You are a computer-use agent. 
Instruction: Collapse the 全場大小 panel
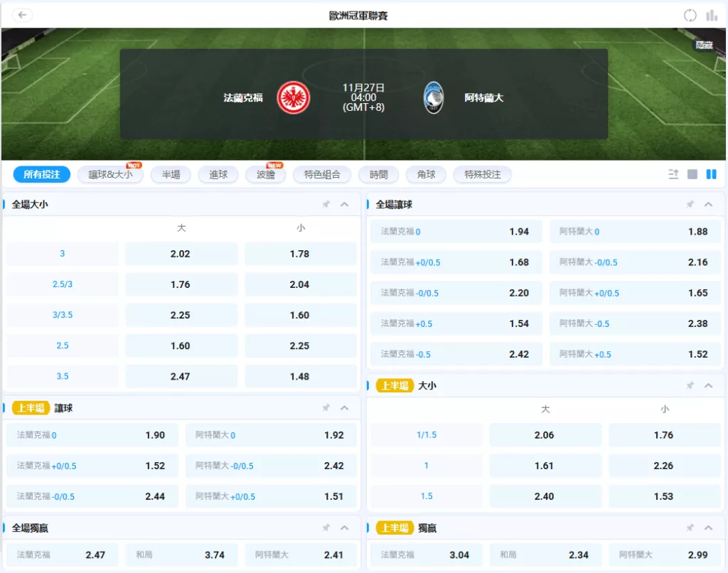(x=345, y=205)
